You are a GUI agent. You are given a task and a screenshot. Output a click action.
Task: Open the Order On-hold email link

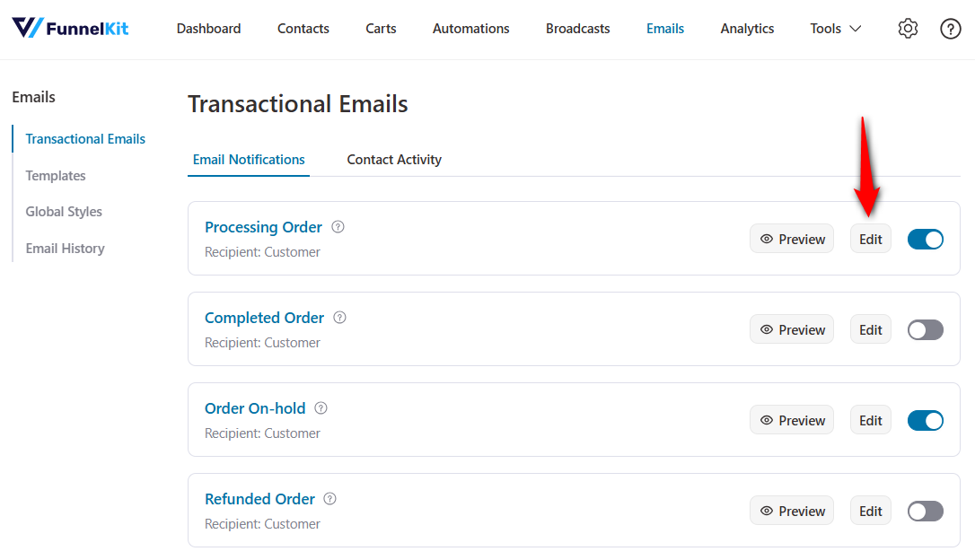click(255, 408)
